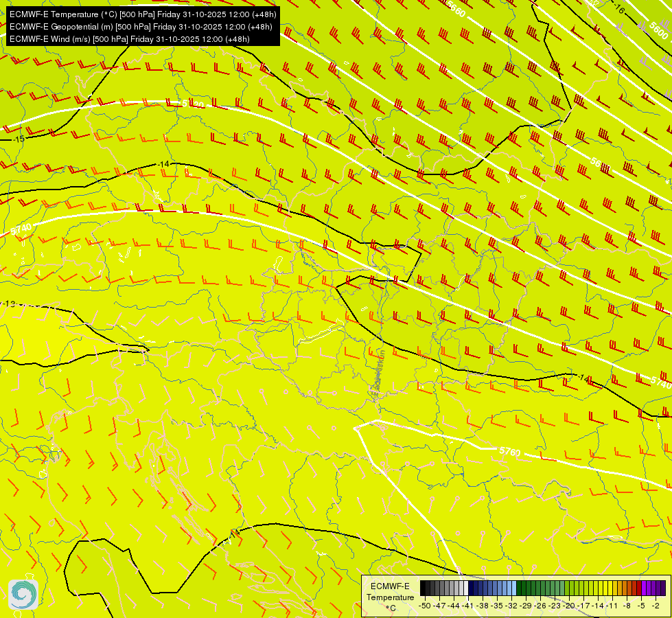Select the ECMWF-E Geopotential (m) title line

tap(141, 27)
